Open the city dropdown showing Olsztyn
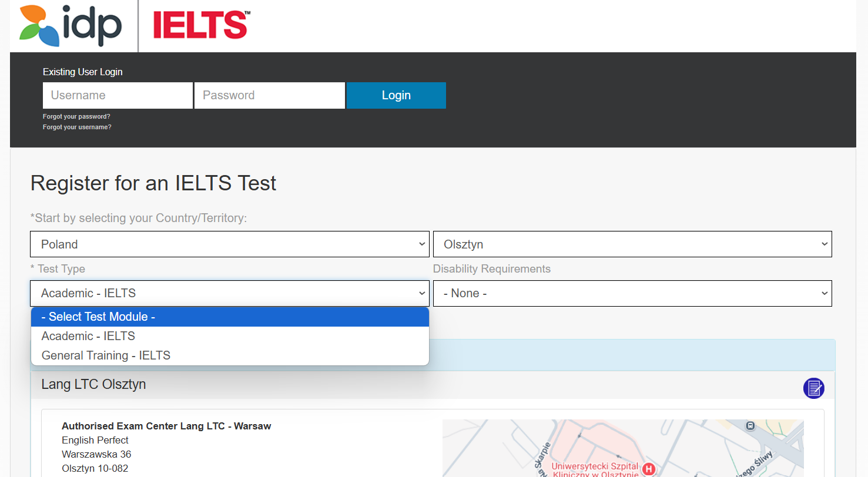This screenshot has width=868, height=477. pyautogui.click(x=632, y=244)
